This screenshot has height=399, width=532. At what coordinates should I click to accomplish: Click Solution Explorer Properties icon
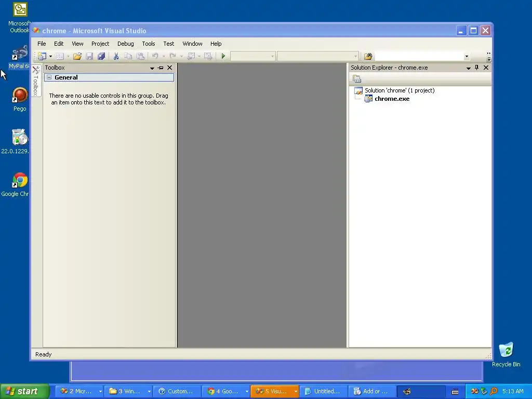coord(357,79)
